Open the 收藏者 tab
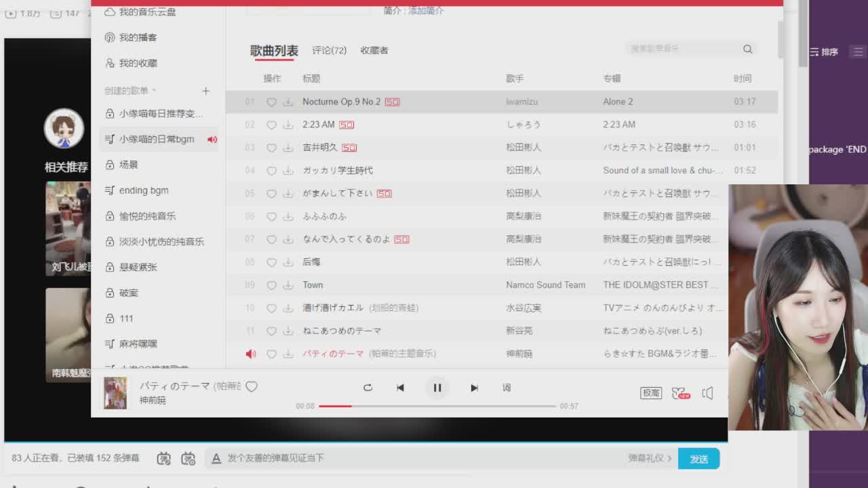 pos(374,51)
